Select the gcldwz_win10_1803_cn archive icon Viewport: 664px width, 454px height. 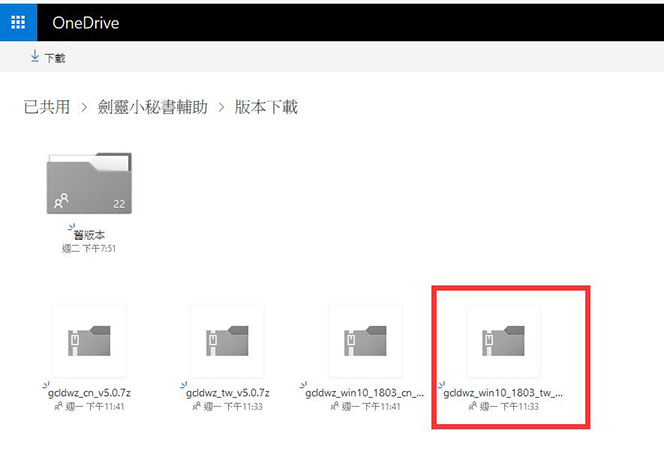click(364, 341)
